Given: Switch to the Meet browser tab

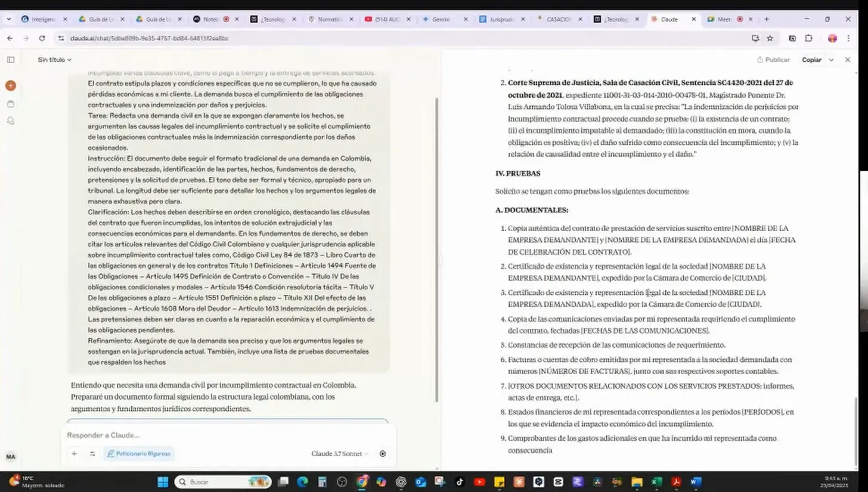Looking at the screenshot, I should click(724, 19).
